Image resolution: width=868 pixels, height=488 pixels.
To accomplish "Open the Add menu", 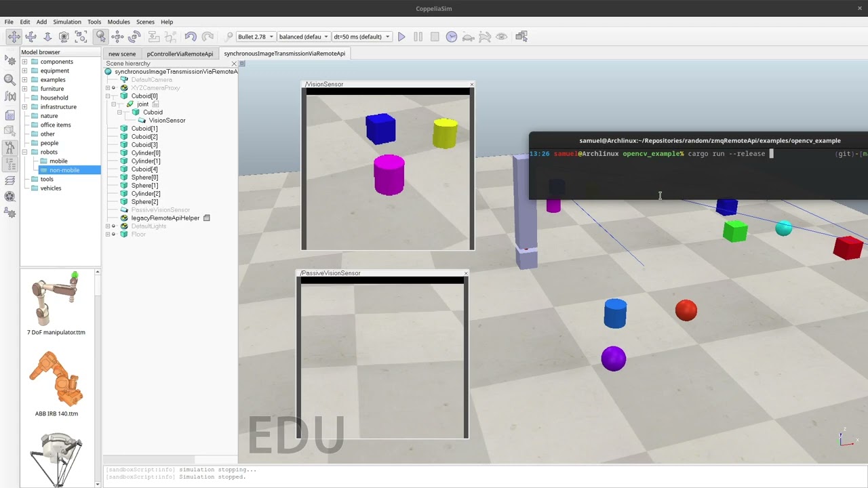I will click(x=41, y=22).
